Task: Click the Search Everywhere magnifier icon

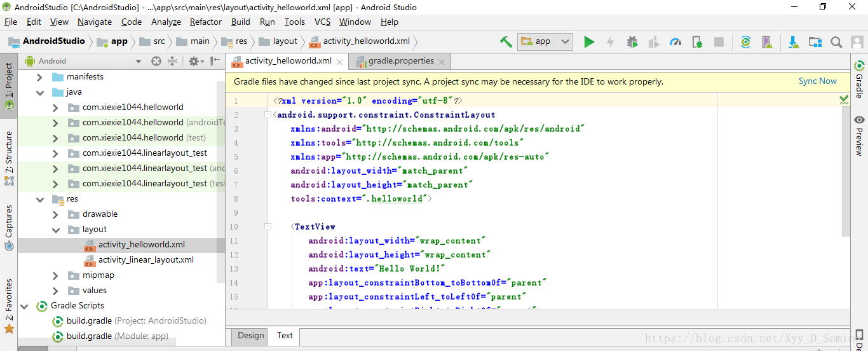Action: 837,42
